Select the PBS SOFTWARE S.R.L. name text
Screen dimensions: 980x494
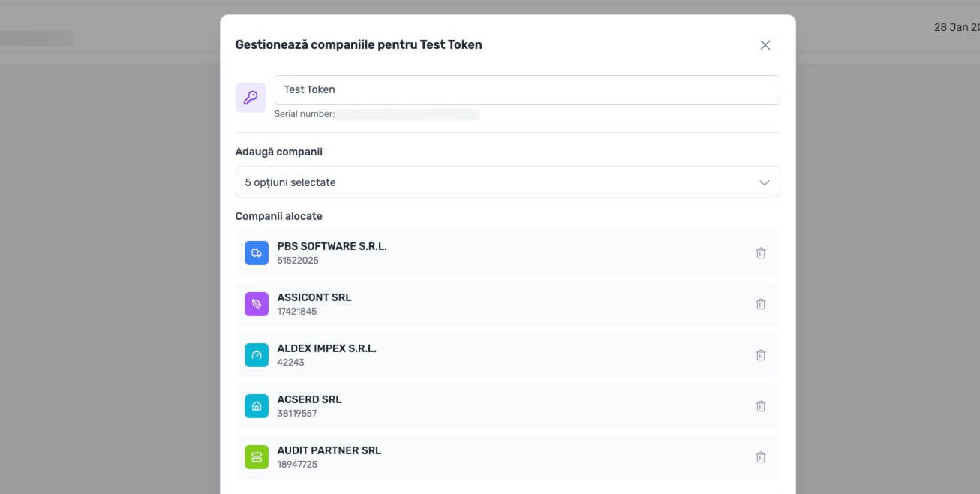coord(332,246)
